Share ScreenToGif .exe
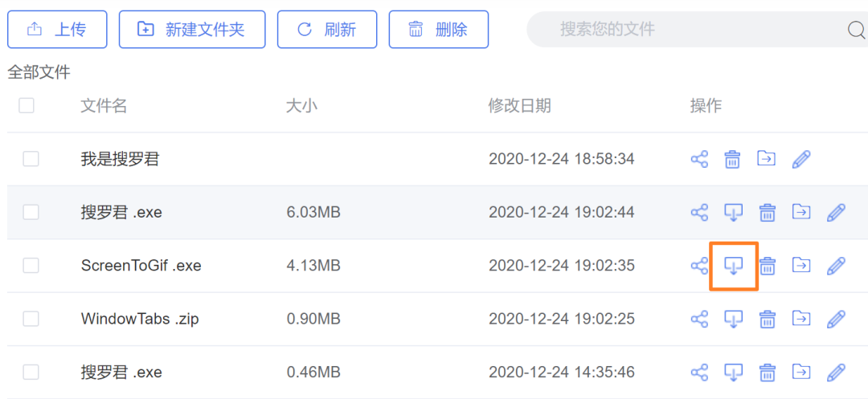This screenshot has width=868, height=399. pyautogui.click(x=700, y=266)
